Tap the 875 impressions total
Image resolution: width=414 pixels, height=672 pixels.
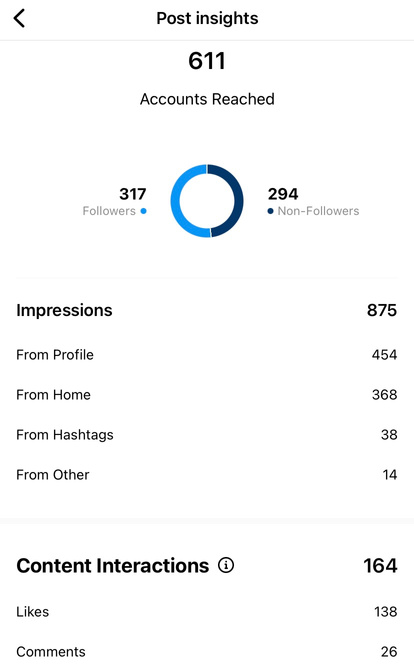pyautogui.click(x=382, y=310)
